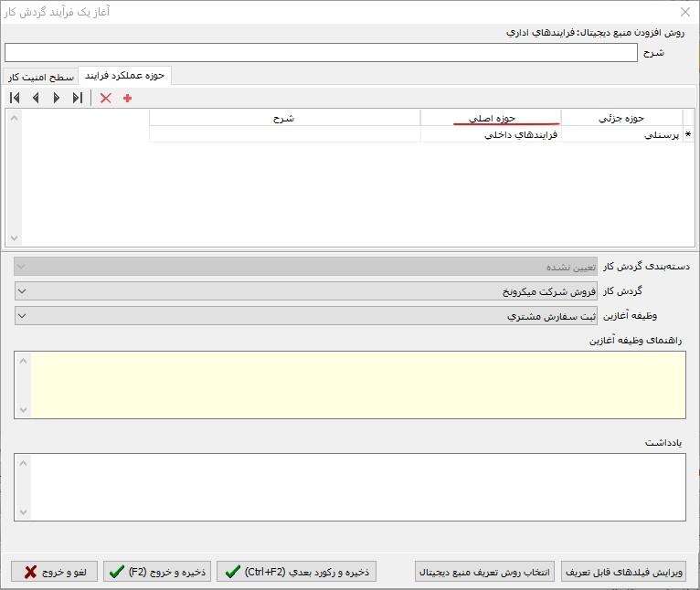Select the فرایندهای داخلی grid cell
The width and height of the screenshot is (700, 590).
[x=491, y=135]
